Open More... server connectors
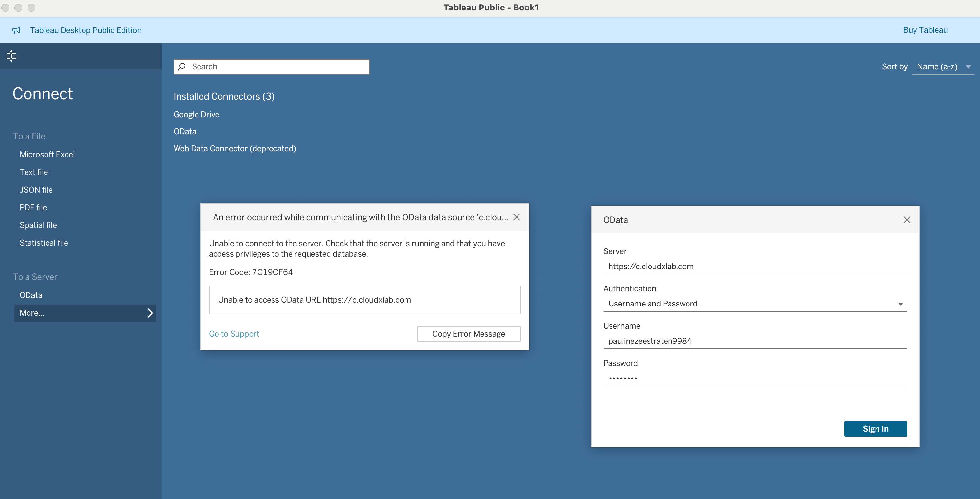This screenshot has height=499, width=980. (x=32, y=313)
